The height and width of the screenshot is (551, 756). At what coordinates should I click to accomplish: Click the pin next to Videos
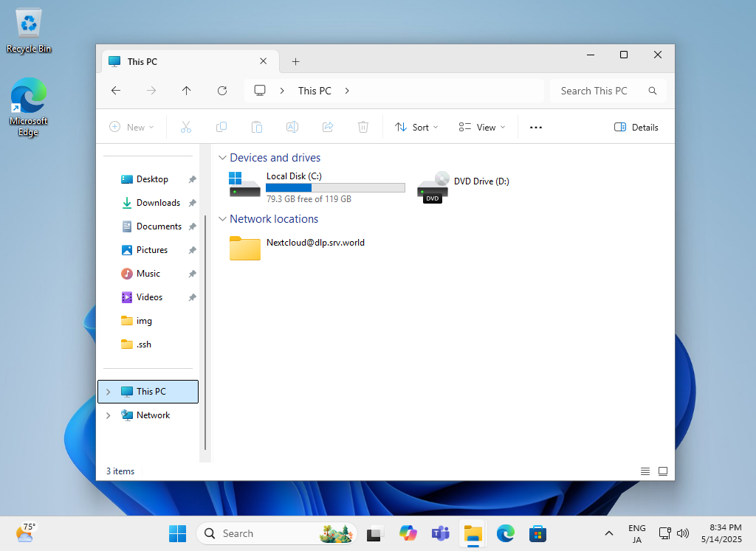point(193,297)
